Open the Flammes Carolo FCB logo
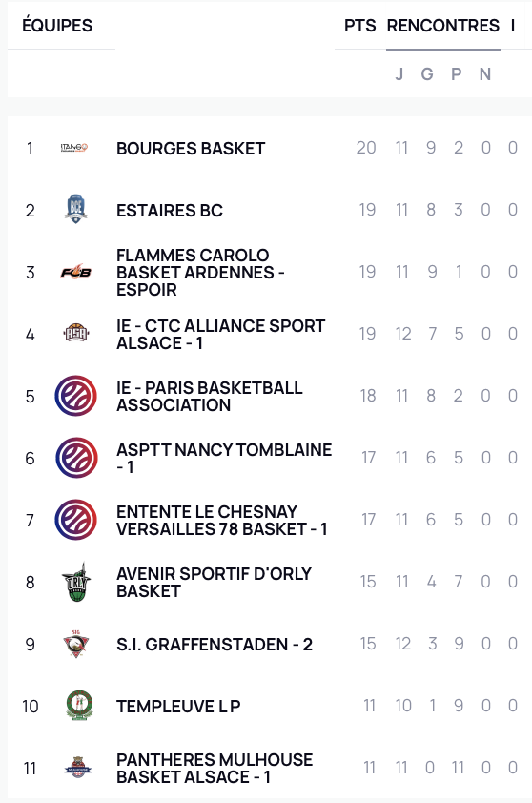The width and height of the screenshot is (532, 803). tap(75, 272)
